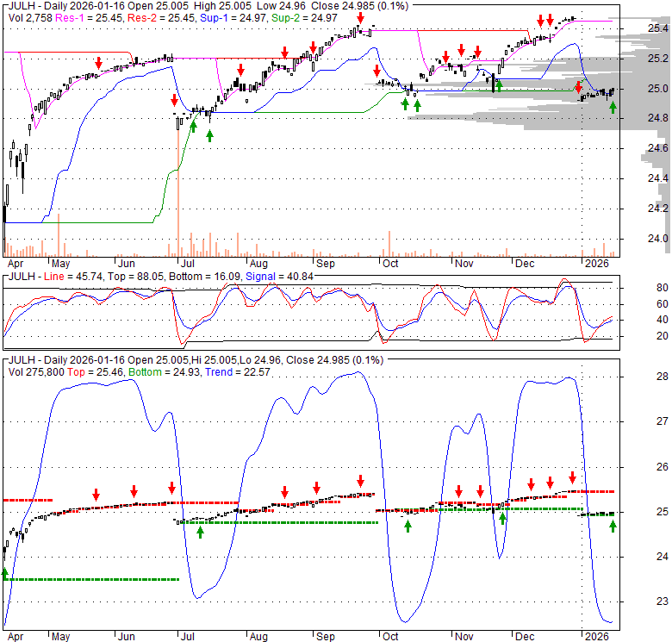Click the 25.2 price label on the top chart axis
This screenshot has width=672, height=642.
658,59
